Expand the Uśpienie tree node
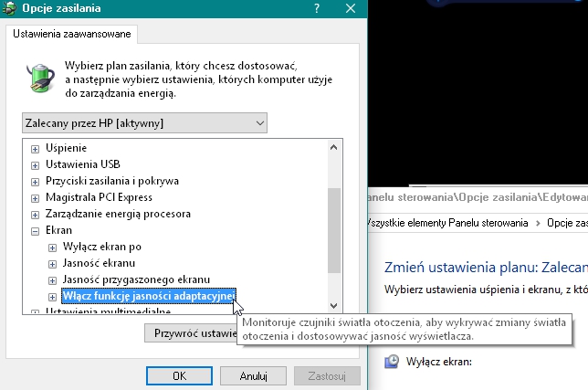The image size is (588, 390). click(x=35, y=149)
